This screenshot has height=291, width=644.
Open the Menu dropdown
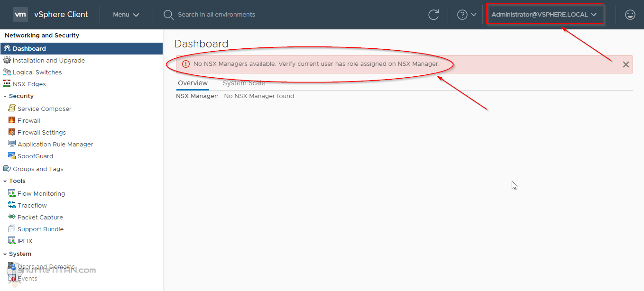[x=126, y=15]
